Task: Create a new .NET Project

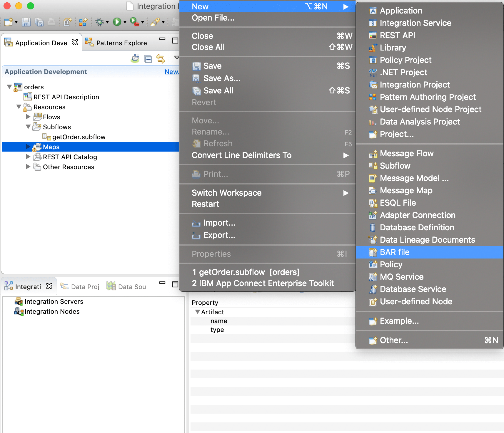Action: 430,73
